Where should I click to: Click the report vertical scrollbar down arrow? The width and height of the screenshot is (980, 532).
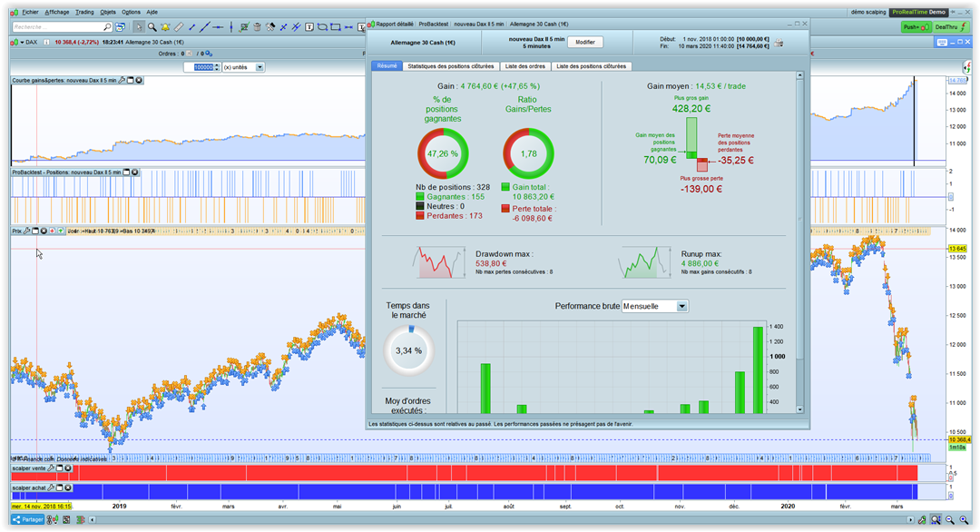tap(799, 409)
